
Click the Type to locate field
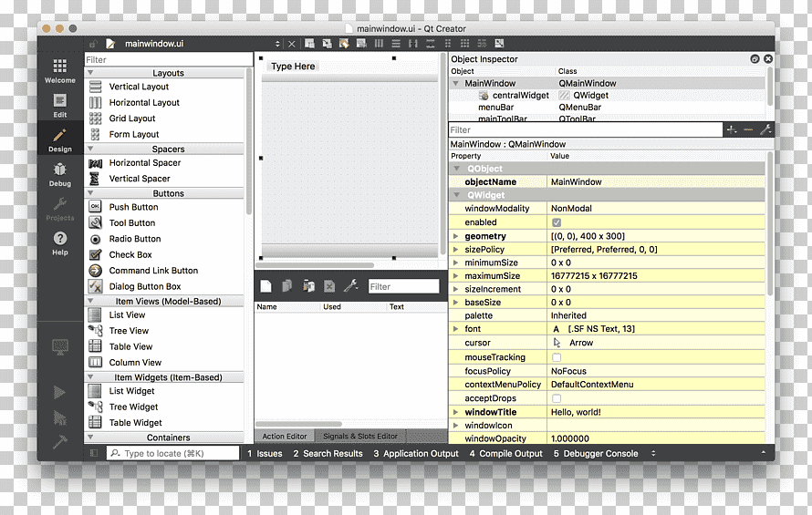pos(173,453)
